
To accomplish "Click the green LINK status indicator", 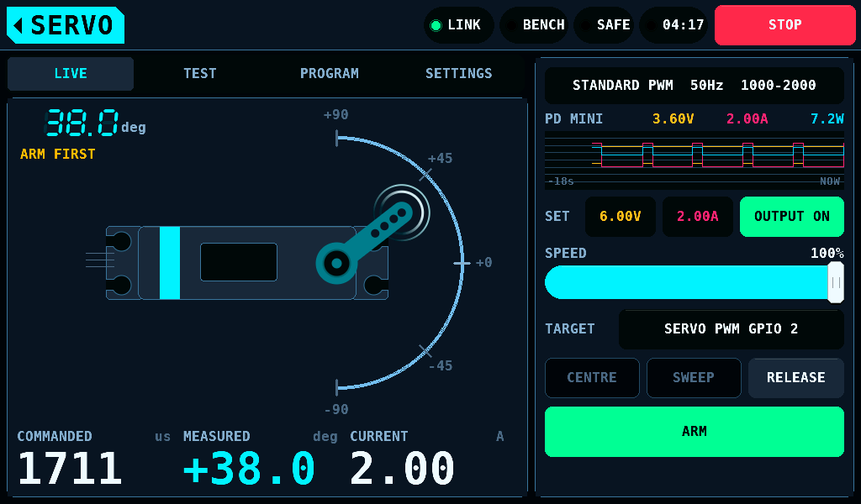I will 458,25.
